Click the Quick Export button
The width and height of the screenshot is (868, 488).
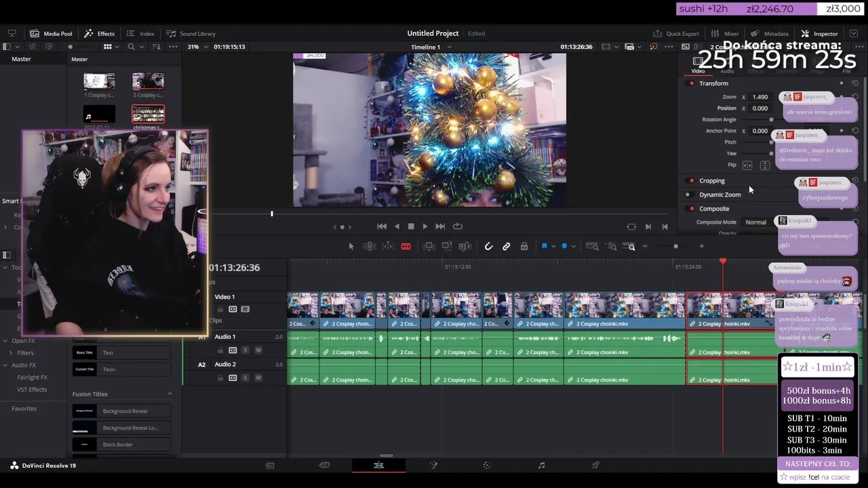tap(676, 33)
